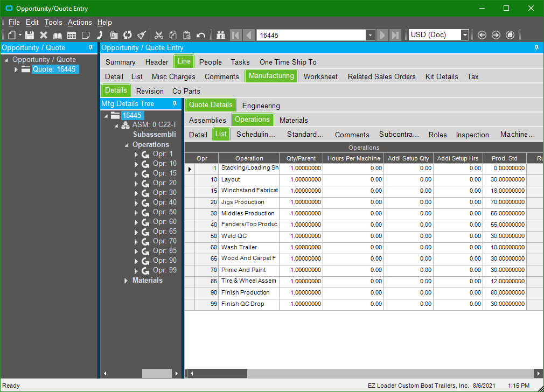544x392 pixels.
Task: Go to the previous record arrow
Action: 249,35
